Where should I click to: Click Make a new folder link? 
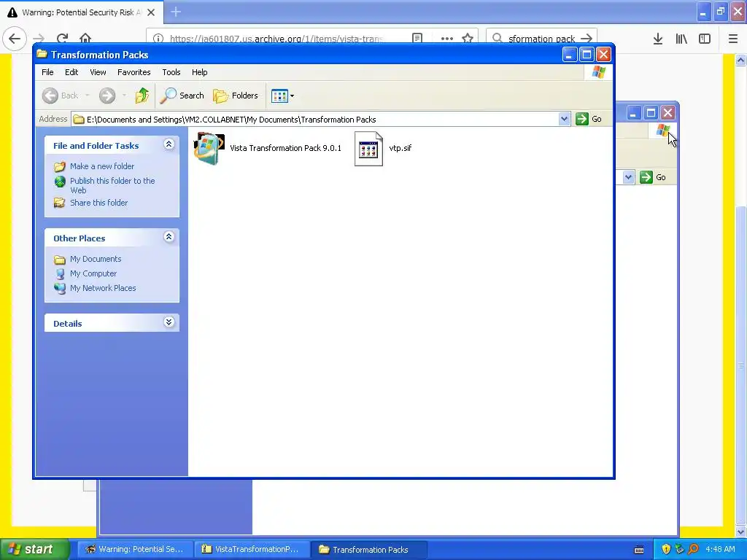(x=102, y=166)
